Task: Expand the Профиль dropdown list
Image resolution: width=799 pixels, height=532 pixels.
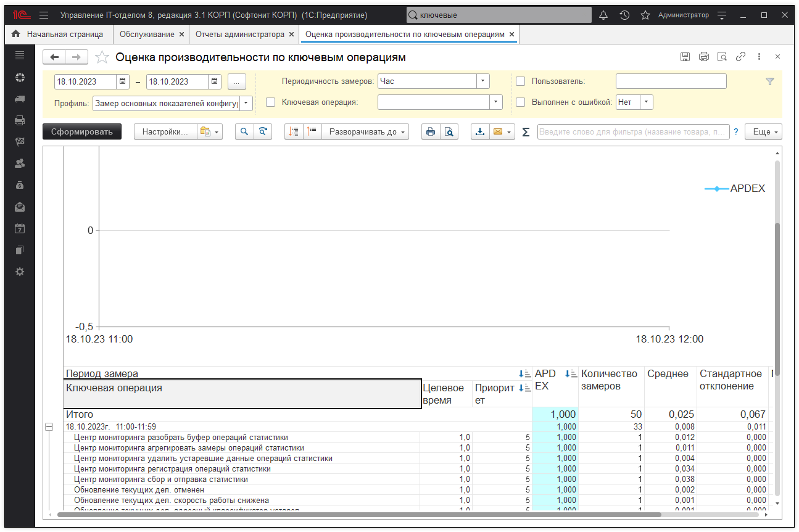Action: click(x=246, y=103)
